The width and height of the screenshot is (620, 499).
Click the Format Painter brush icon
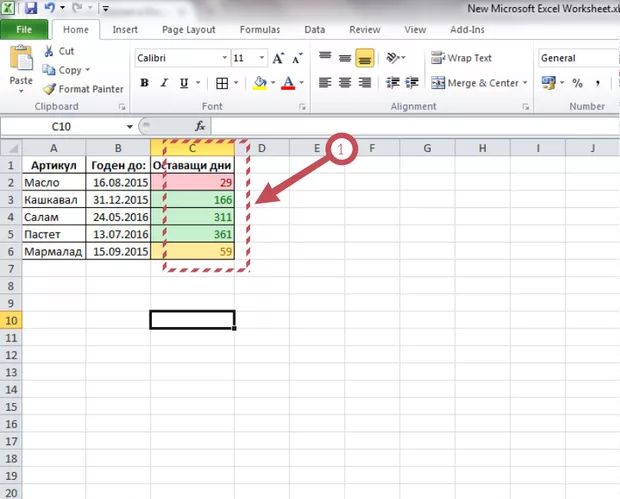tap(49, 89)
